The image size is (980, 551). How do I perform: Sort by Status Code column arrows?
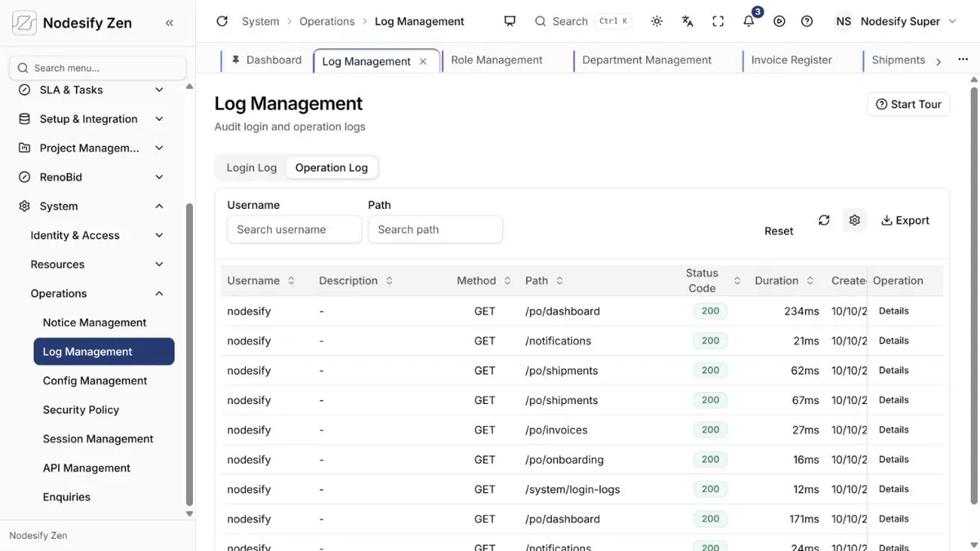point(737,281)
